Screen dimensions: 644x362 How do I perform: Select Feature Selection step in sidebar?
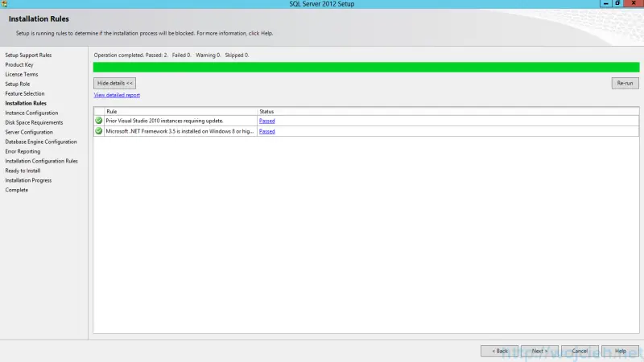[x=25, y=93]
